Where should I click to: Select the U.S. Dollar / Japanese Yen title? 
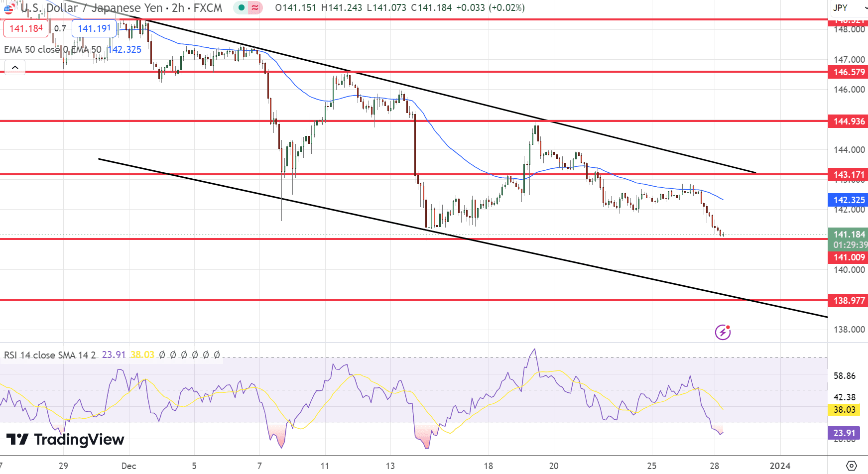tap(92, 7)
